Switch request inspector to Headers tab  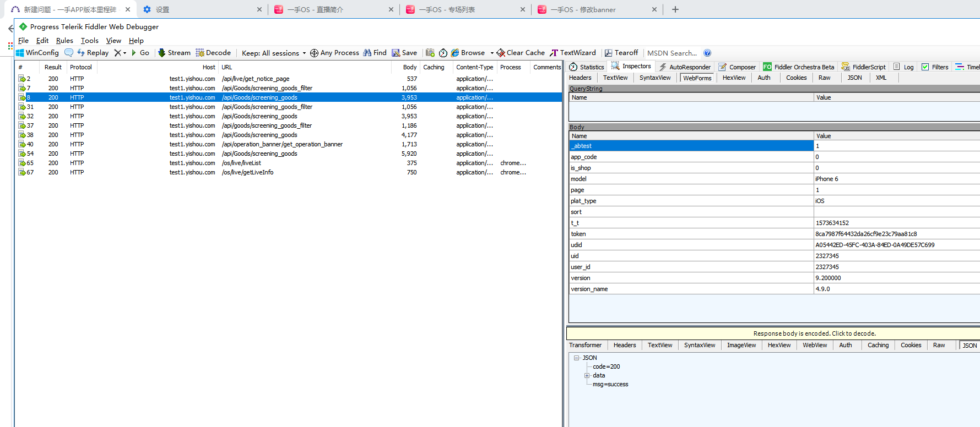pyautogui.click(x=580, y=78)
